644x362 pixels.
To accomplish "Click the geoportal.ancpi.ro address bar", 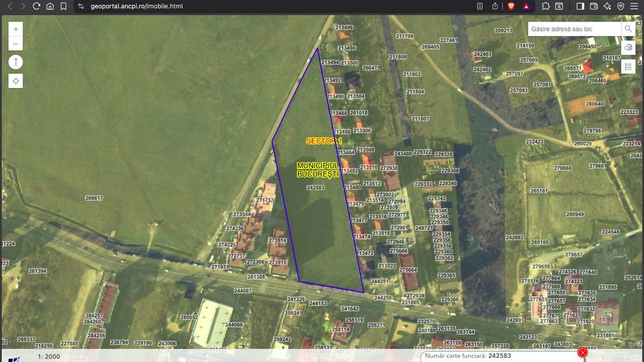I will point(273,6).
